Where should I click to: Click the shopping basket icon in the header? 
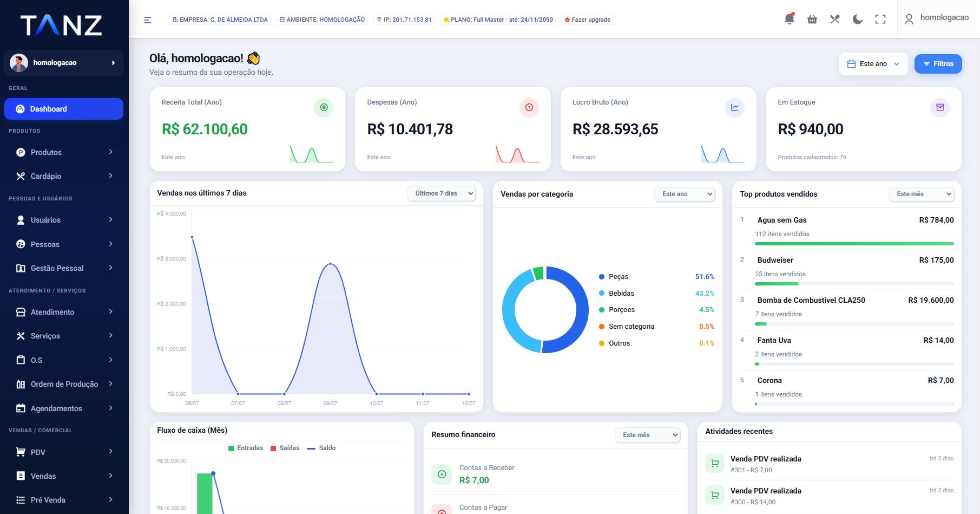point(812,19)
